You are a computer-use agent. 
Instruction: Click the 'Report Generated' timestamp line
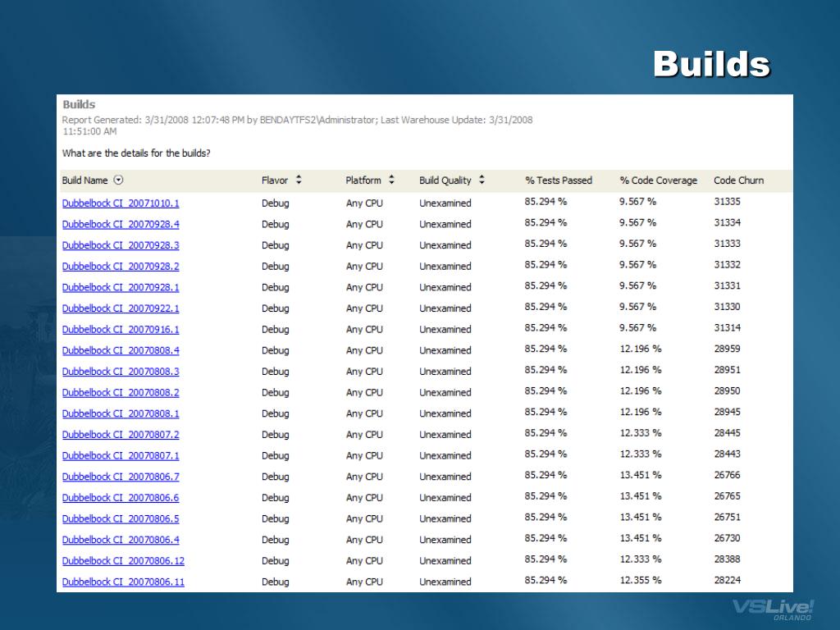(297, 126)
